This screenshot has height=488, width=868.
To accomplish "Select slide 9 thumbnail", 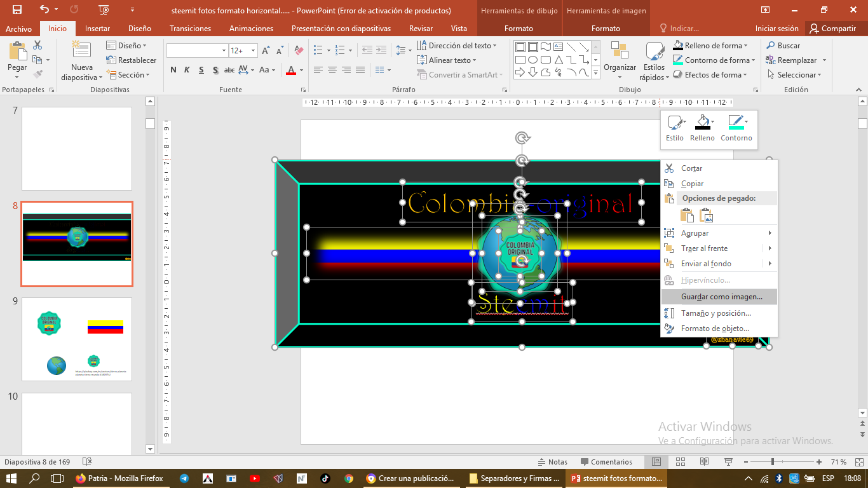I will click(77, 339).
